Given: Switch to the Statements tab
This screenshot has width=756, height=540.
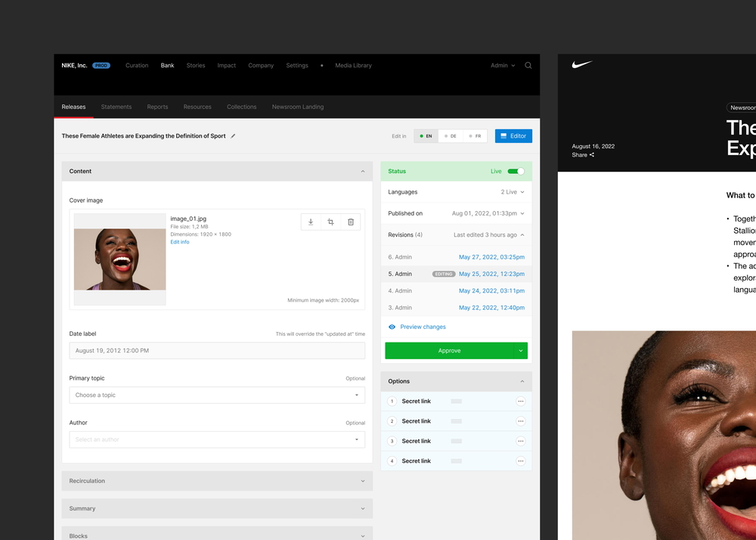Looking at the screenshot, I should [116, 107].
